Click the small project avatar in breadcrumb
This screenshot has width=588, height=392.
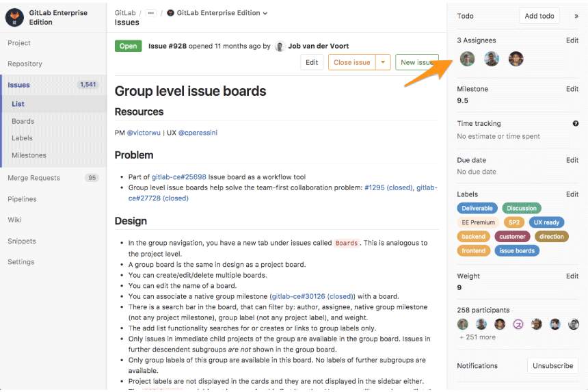[170, 13]
